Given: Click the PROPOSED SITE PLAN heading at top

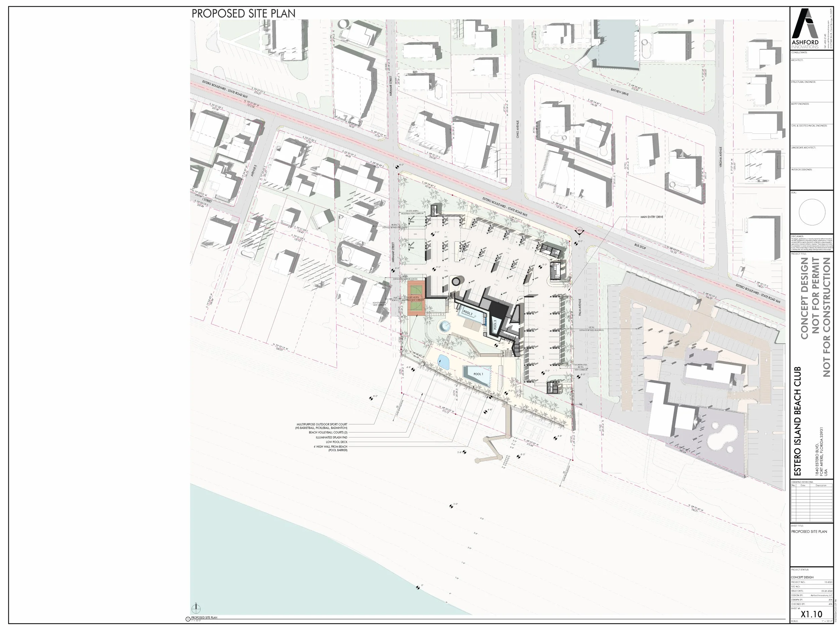Looking at the screenshot, I should 243,13.
